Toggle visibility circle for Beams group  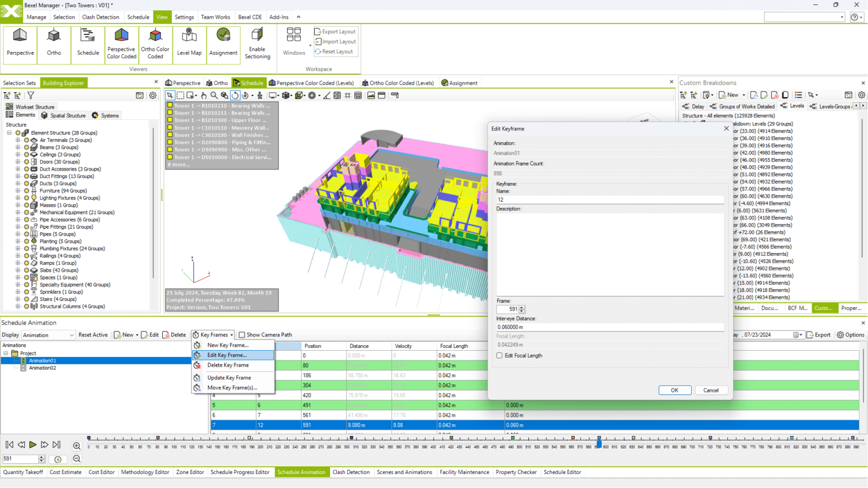click(x=27, y=147)
